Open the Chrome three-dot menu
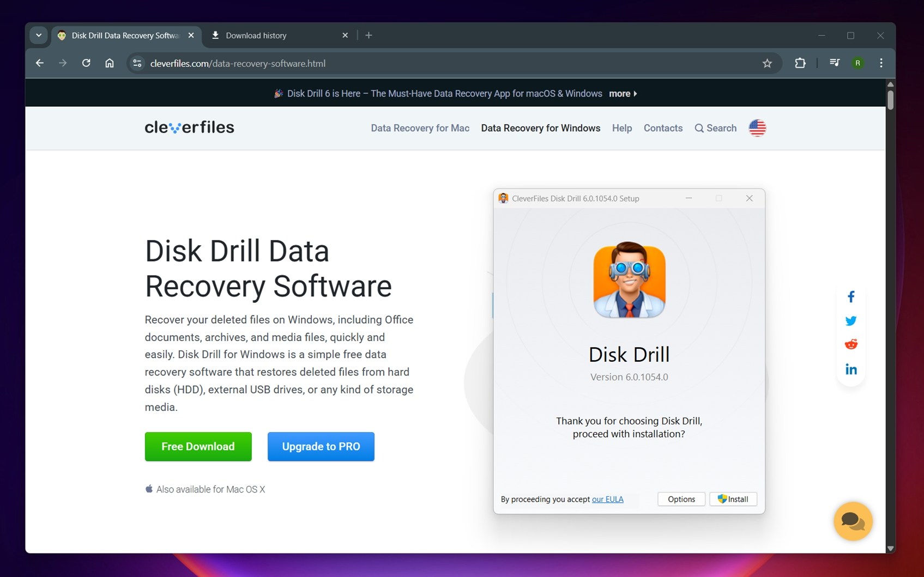 (881, 63)
